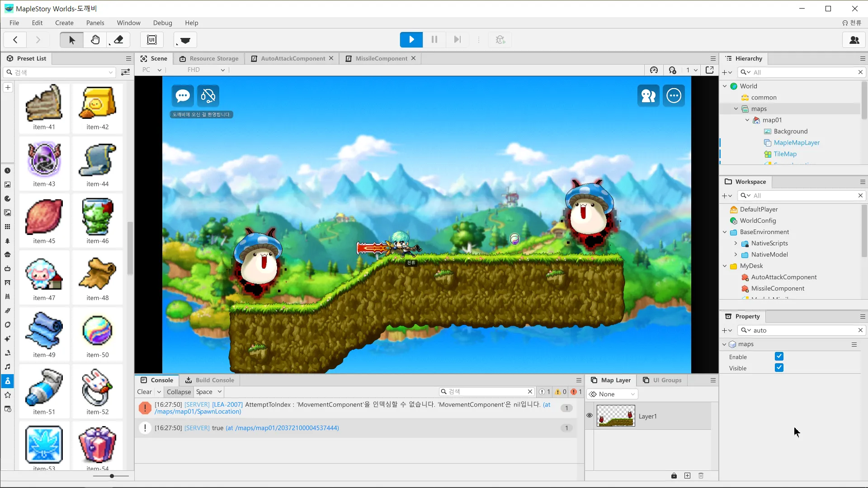Toggle the error filter in Console
868x488 pixels.
point(576,392)
